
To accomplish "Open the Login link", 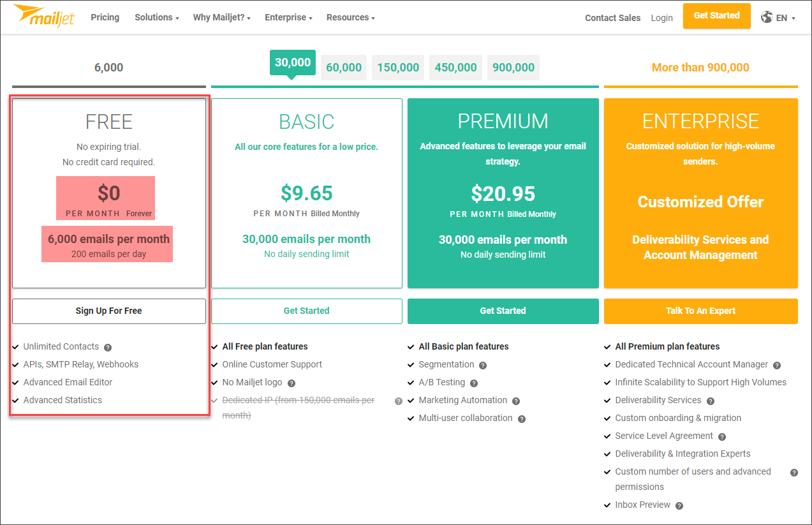I will coord(662,18).
